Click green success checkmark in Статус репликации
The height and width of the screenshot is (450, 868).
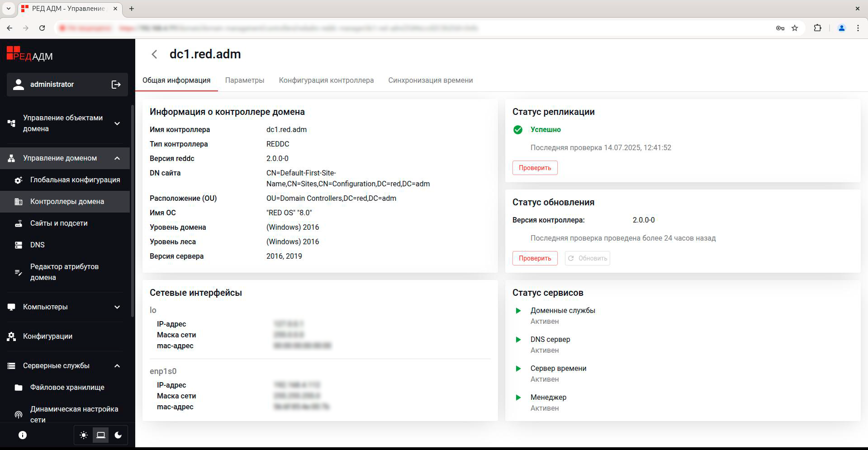[x=518, y=130]
